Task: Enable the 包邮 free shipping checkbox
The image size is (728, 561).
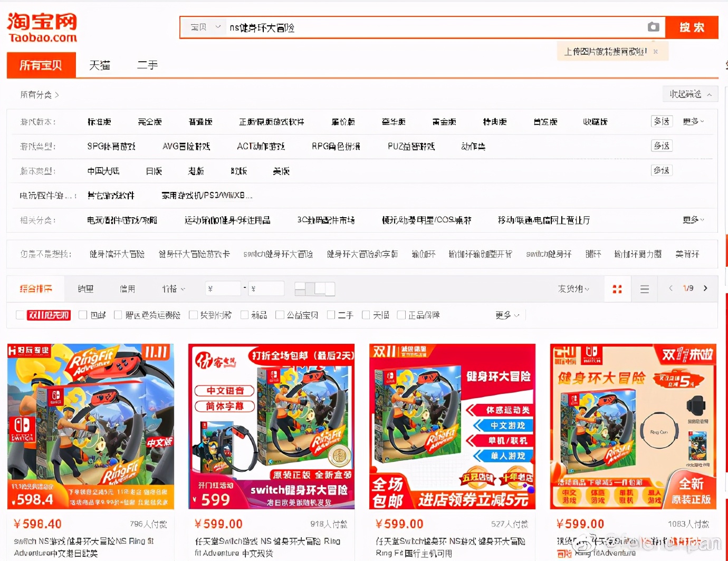Action: click(83, 315)
